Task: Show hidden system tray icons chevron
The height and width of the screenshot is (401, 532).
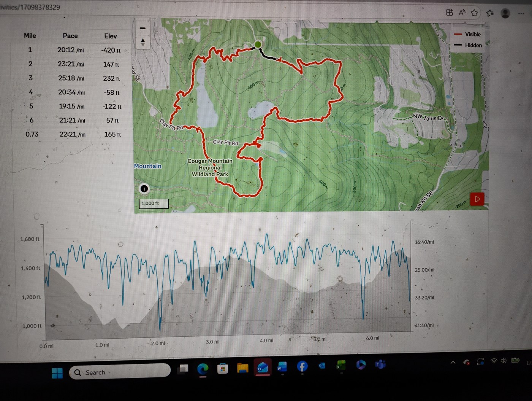Action: (x=453, y=362)
